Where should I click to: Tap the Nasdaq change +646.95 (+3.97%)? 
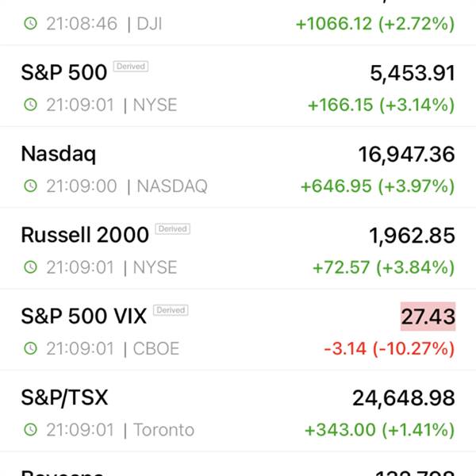(378, 186)
